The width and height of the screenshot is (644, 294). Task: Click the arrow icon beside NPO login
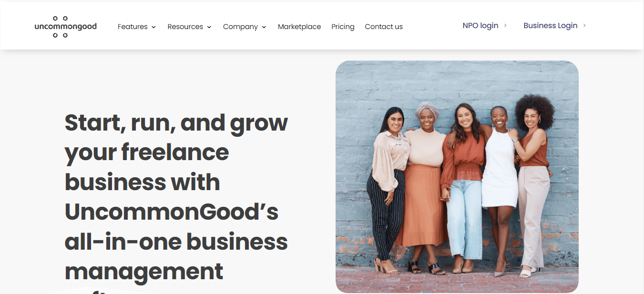point(505,26)
